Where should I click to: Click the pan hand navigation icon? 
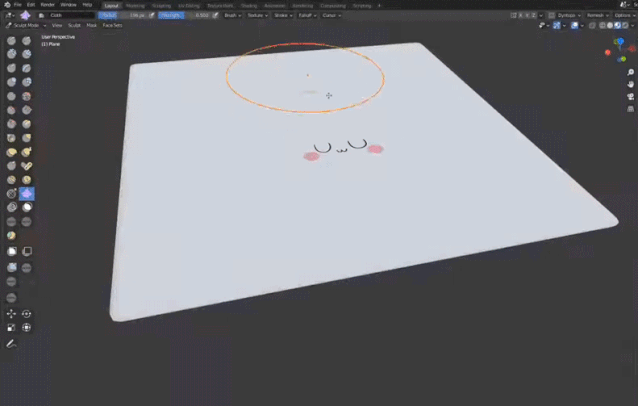coord(630,84)
